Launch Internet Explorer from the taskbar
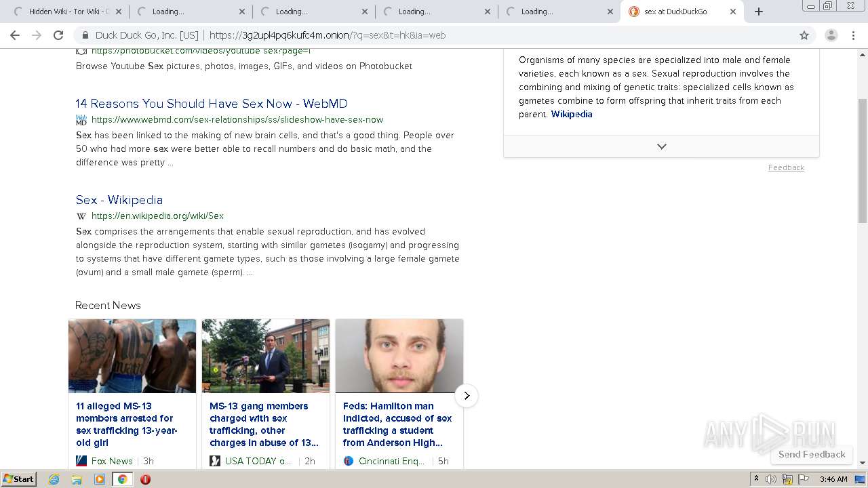 (54, 479)
